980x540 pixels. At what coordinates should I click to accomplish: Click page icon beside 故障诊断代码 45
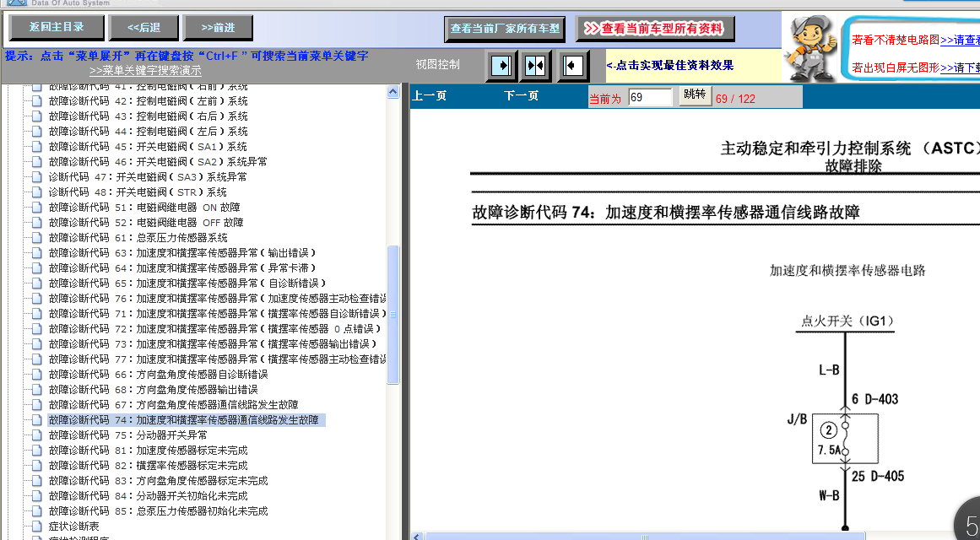coord(37,147)
